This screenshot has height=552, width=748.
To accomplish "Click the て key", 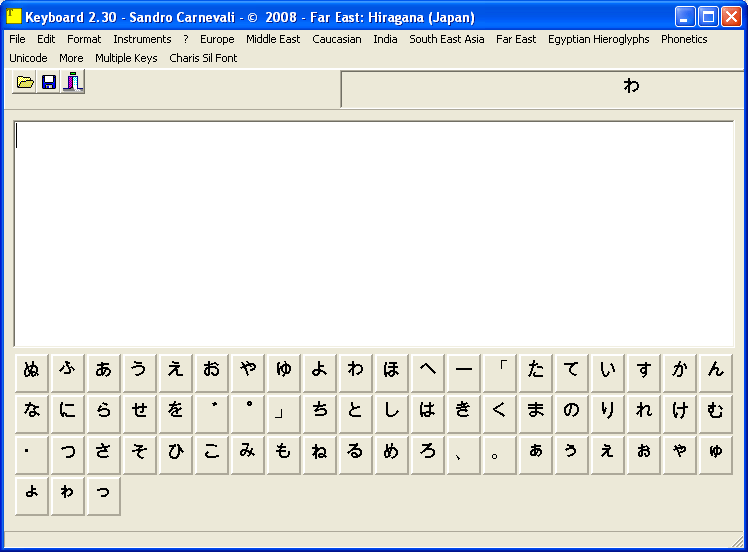I will (x=571, y=373).
